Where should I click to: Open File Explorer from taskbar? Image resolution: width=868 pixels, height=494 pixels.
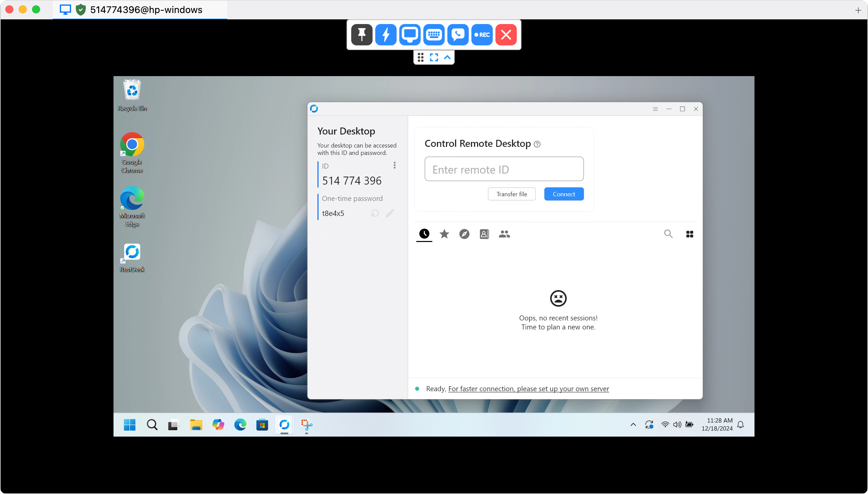coord(196,425)
